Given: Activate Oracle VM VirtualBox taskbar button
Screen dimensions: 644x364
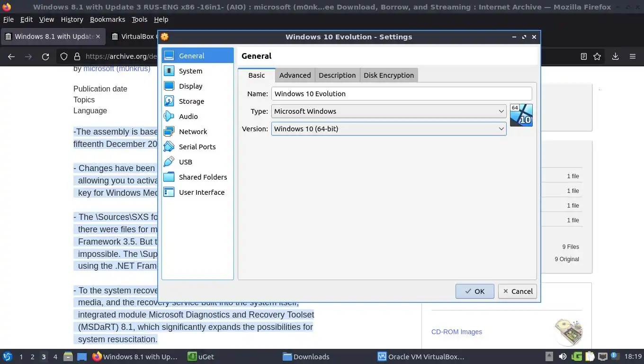Looking at the screenshot, I should 421,356.
